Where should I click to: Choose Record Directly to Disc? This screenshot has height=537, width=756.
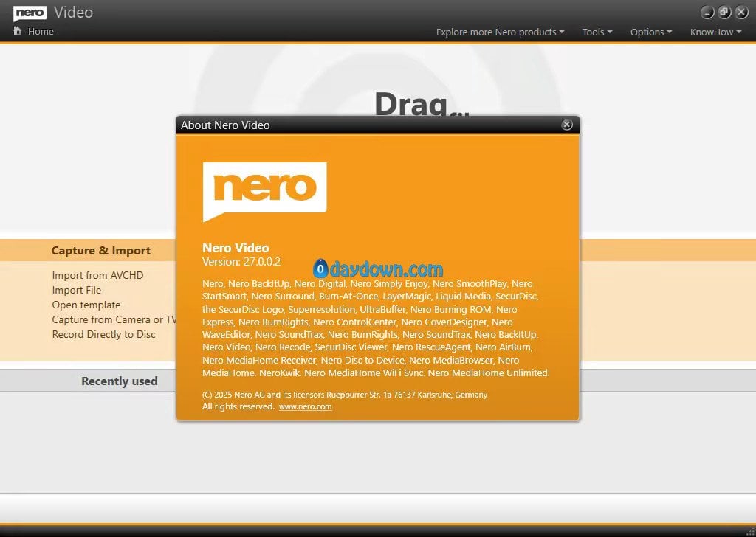pos(103,334)
